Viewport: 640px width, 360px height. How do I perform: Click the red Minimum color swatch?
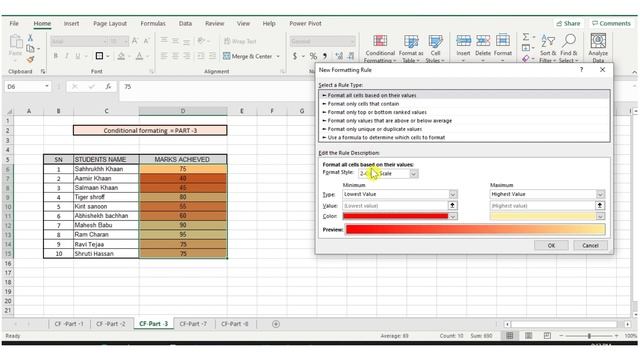396,216
